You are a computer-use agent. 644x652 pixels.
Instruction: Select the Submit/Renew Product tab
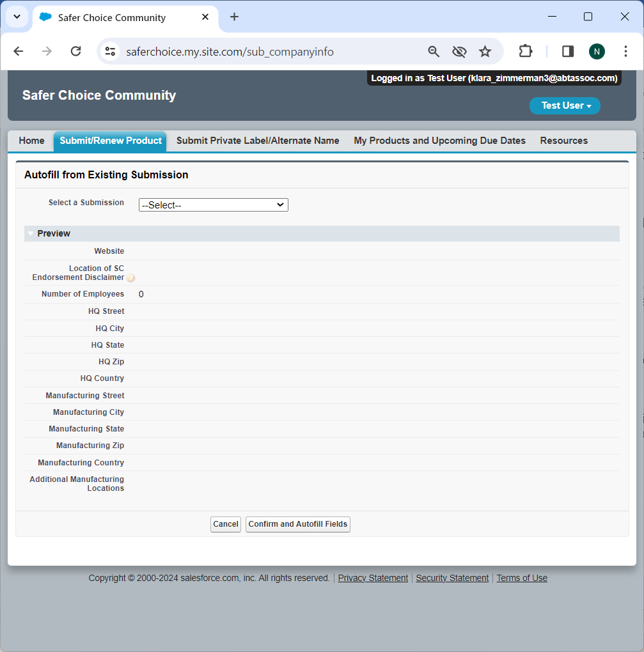[110, 141]
